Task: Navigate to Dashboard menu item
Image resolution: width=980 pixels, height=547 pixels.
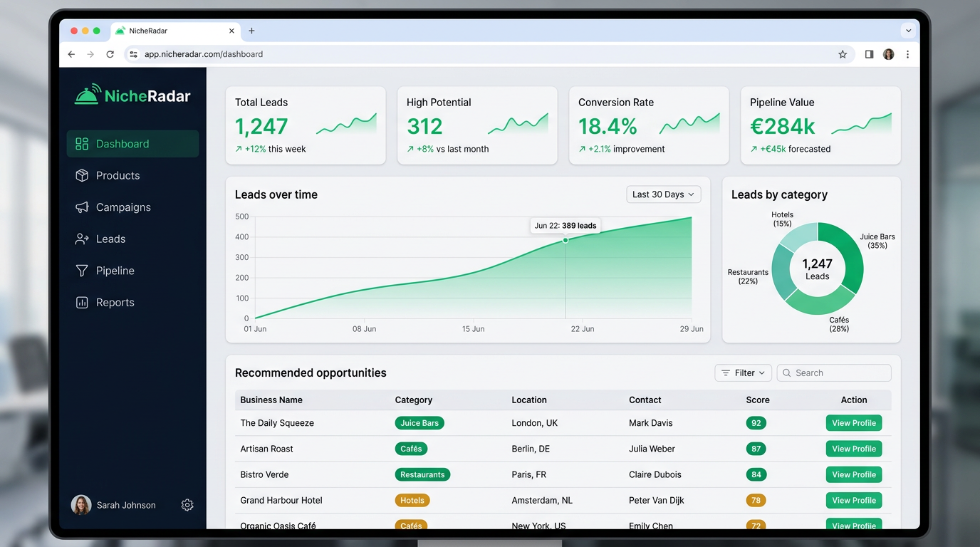Action: point(132,144)
